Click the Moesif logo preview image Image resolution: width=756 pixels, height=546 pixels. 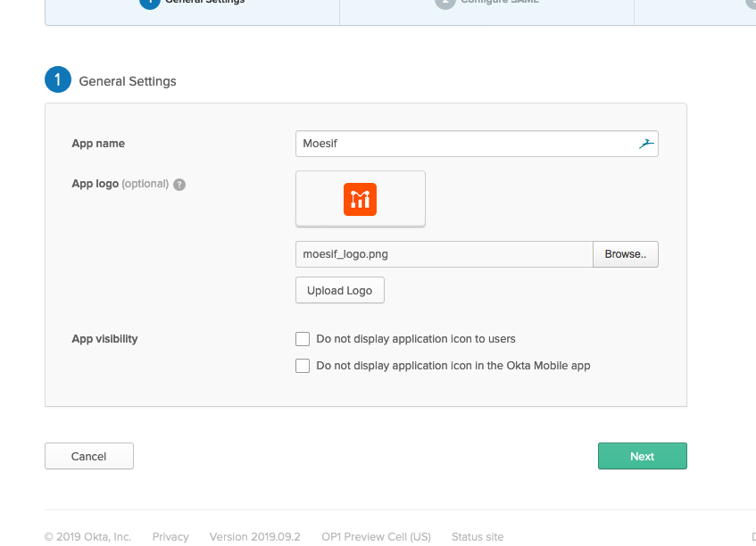360,199
